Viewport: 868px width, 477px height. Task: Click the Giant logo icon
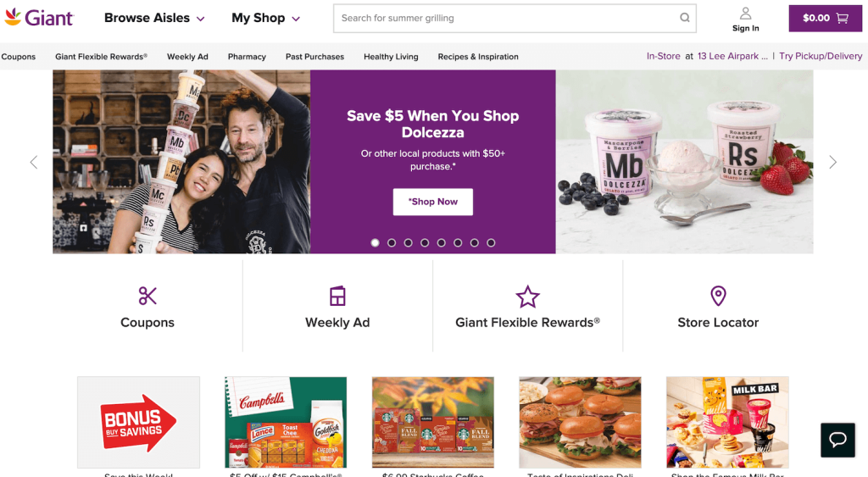[14, 17]
